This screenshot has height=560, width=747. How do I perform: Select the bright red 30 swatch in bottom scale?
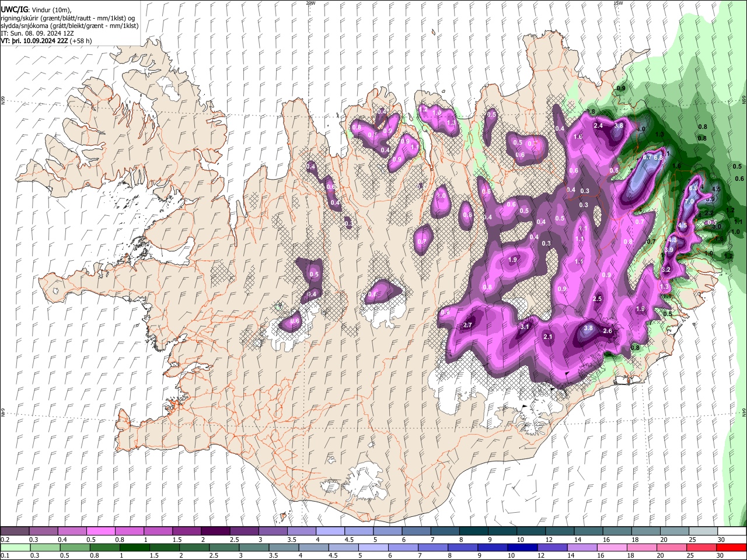(732, 547)
